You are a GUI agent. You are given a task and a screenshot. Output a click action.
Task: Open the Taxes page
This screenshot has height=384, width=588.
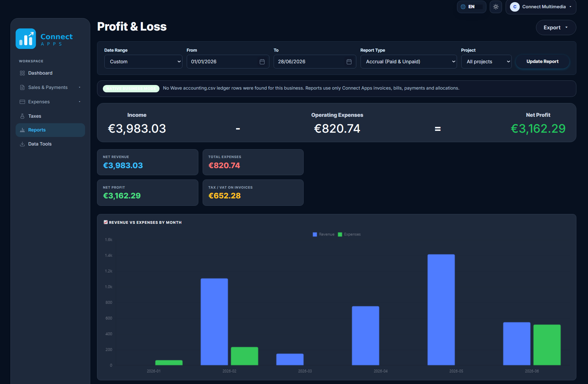click(50, 116)
